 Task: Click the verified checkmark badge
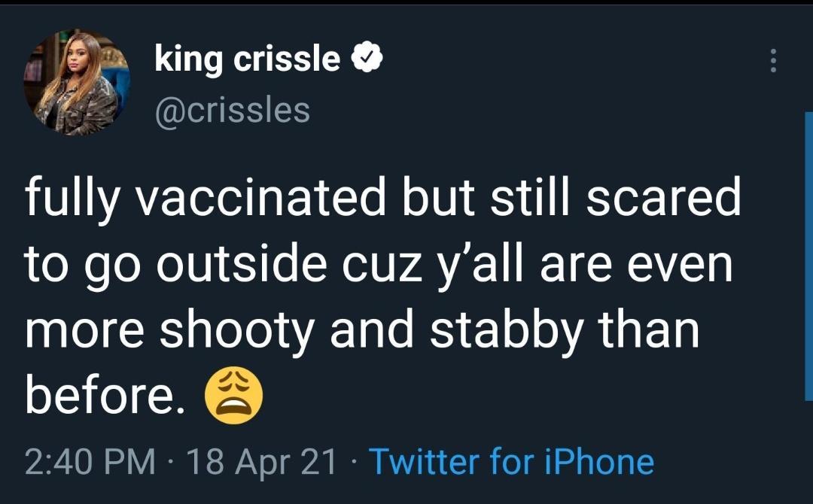pyautogui.click(x=369, y=59)
